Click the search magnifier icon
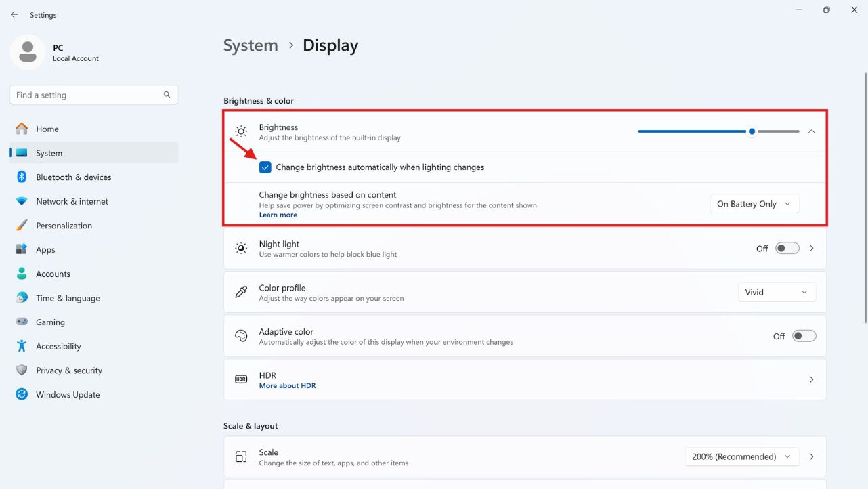 tap(167, 95)
